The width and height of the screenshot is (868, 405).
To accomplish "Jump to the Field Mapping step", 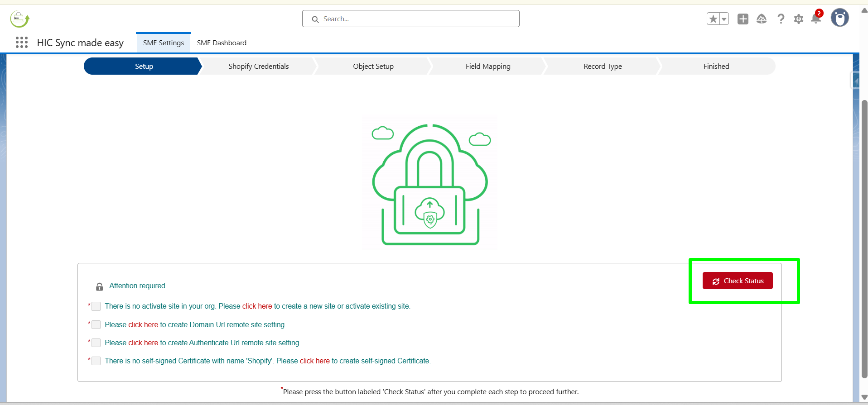I will point(488,67).
